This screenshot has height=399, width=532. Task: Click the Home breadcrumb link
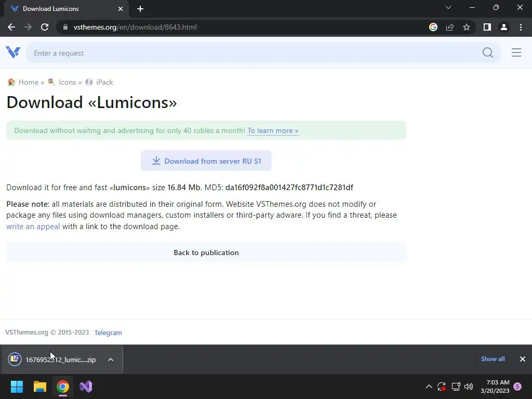click(29, 82)
